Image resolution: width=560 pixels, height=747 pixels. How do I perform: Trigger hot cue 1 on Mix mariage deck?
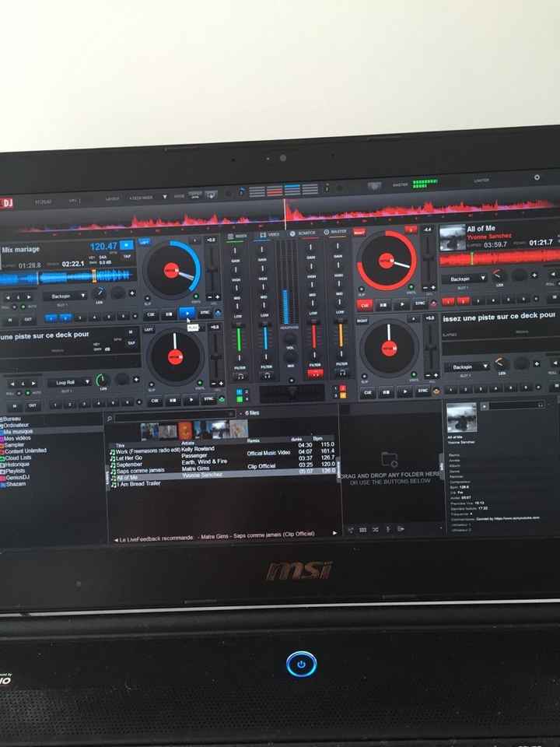(x=51, y=318)
